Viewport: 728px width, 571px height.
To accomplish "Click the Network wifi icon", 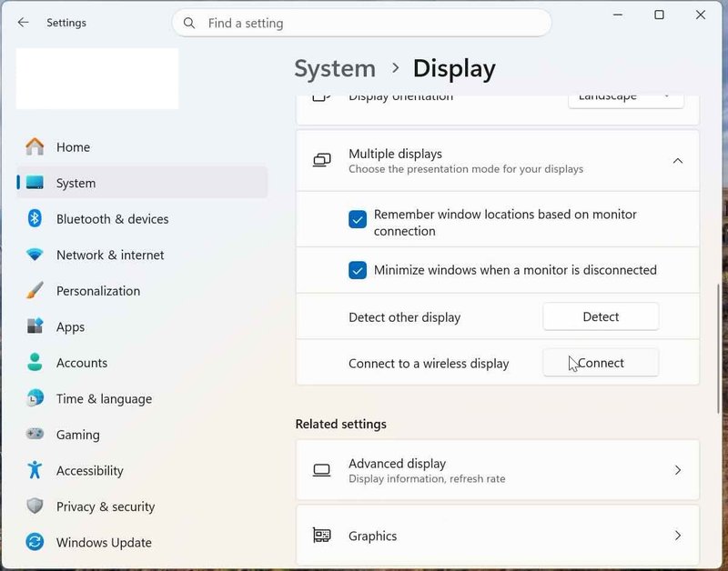I will click(x=35, y=255).
